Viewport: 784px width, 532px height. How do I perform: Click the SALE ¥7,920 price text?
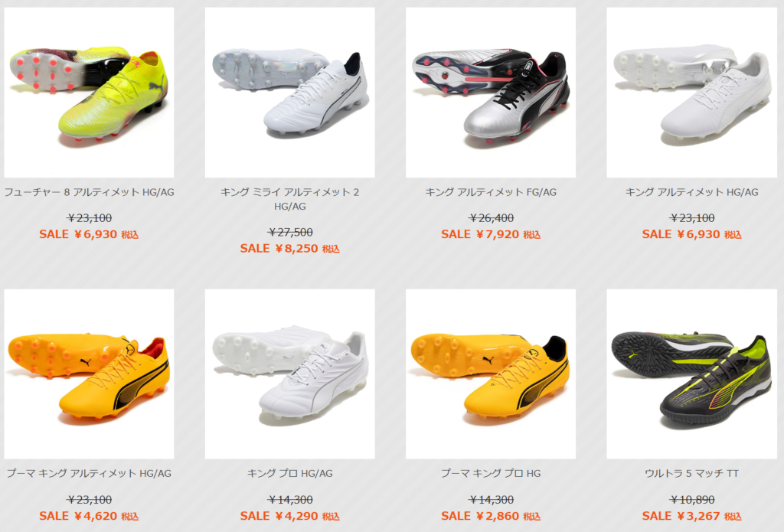point(491,234)
